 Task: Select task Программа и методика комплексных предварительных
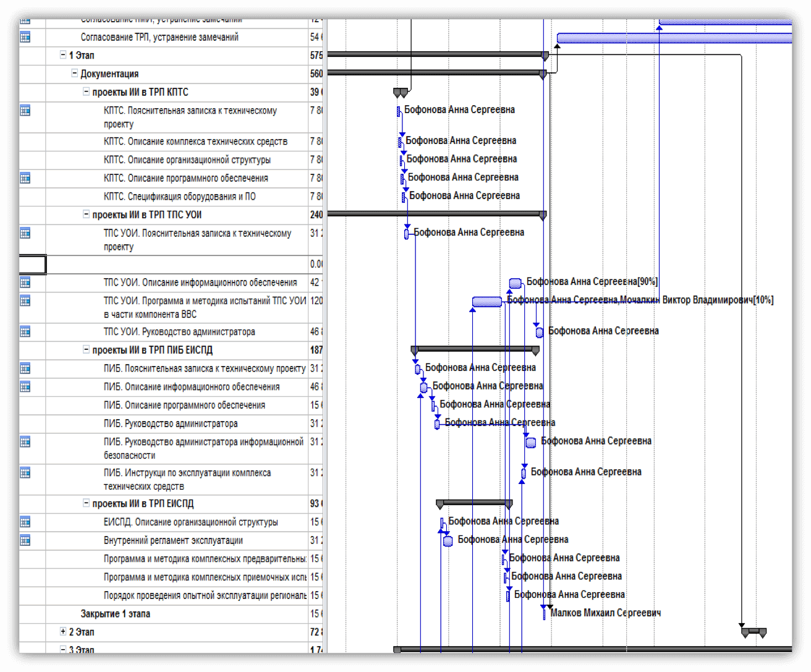tap(205, 559)
